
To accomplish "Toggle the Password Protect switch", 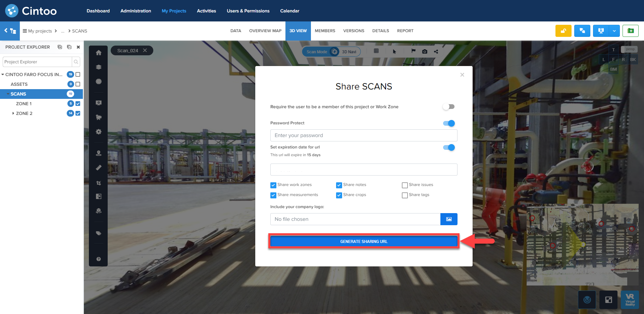I will 449,123.
